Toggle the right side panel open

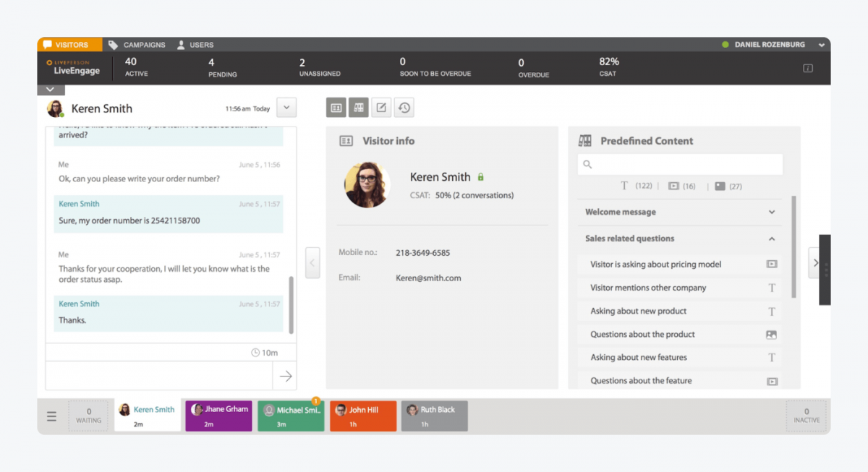tap(815, 263)
